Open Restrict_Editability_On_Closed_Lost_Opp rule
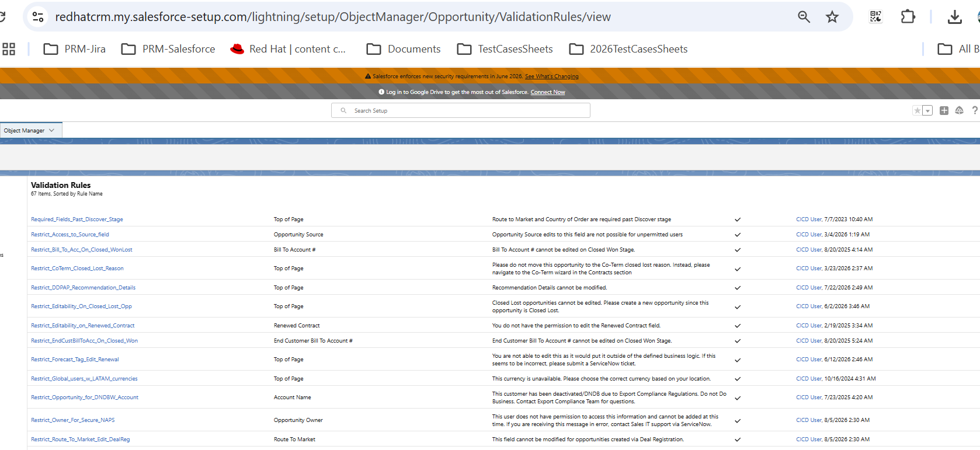 point(81,306)
